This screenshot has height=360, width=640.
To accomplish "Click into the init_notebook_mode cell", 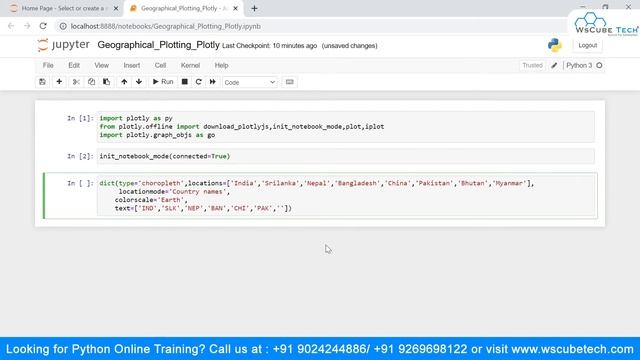I will (x=345, y=156).
